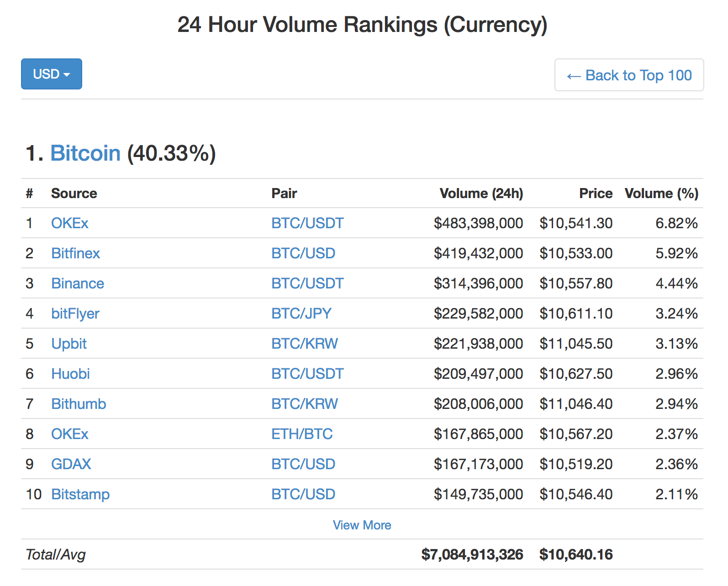Open the Bitcoin heading link
Viewport: 728px width, 586px height.
pyautogui.click(x=85, y=153)
